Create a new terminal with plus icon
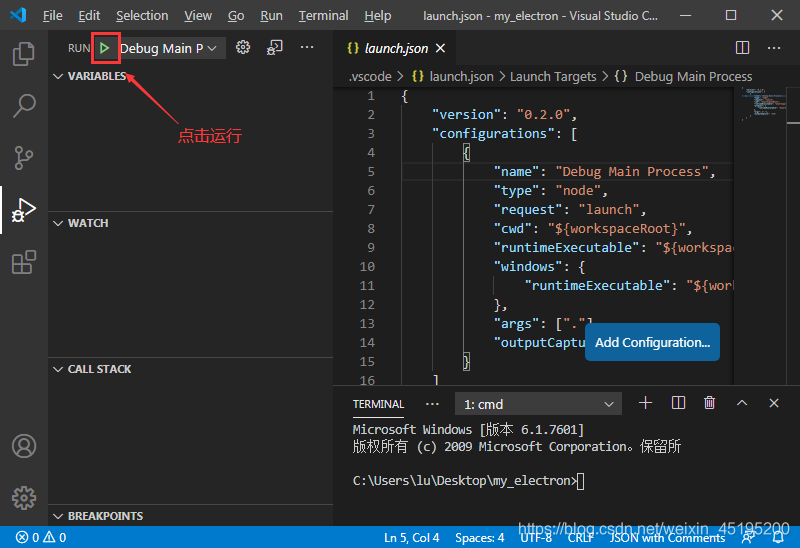800x548 pixels. tap(645, 403)
